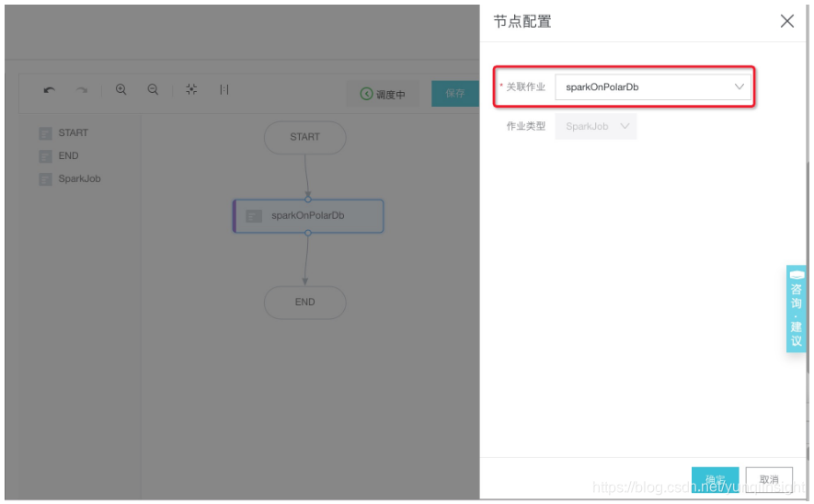
Task: Click the START node icon in palette
Action: click(45, 133)
